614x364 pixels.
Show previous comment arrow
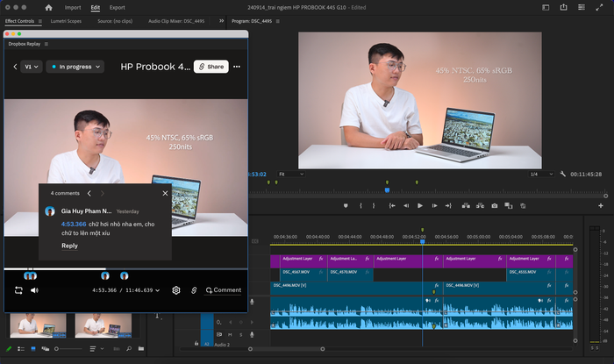tap(89, 193)
